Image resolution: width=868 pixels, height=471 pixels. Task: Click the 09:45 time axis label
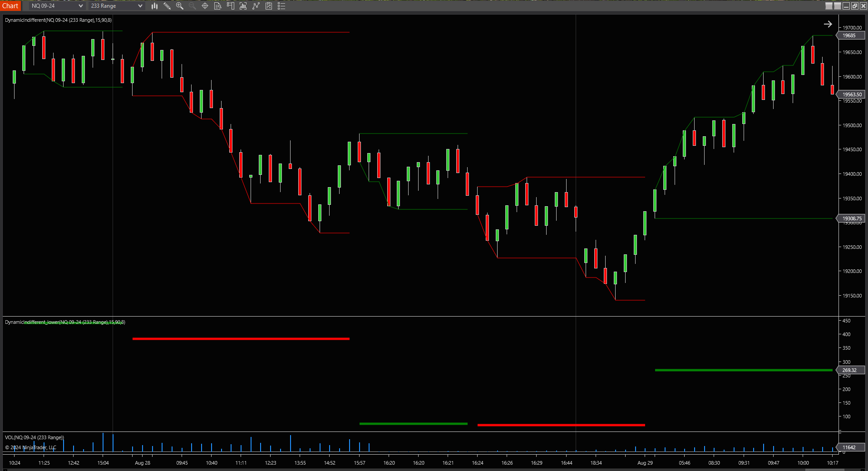point(182,463)
